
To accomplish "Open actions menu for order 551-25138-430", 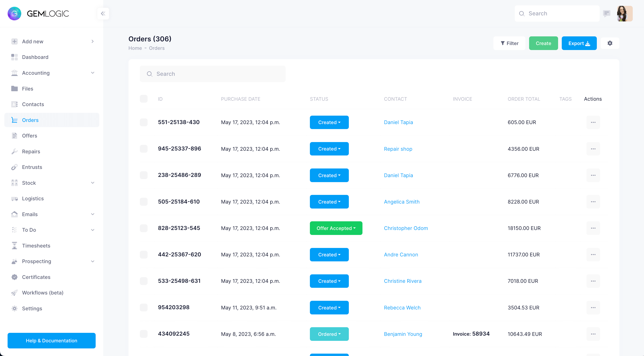I will [x=593, y=122].
